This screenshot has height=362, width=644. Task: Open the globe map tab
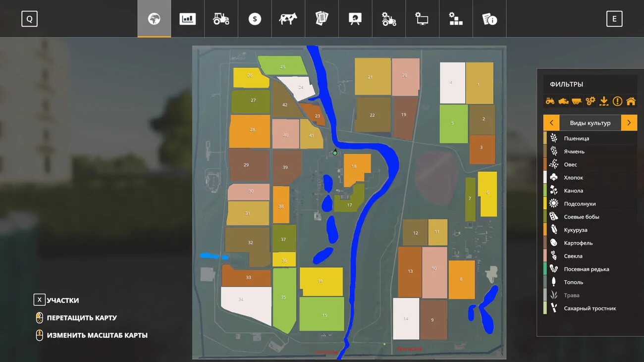(x=154, y=19)
